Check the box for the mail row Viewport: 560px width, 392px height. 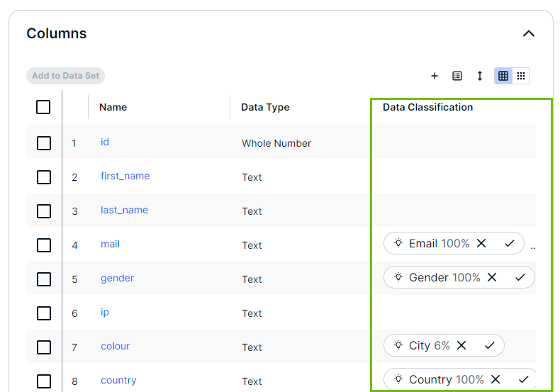click(x=44, y=245)
